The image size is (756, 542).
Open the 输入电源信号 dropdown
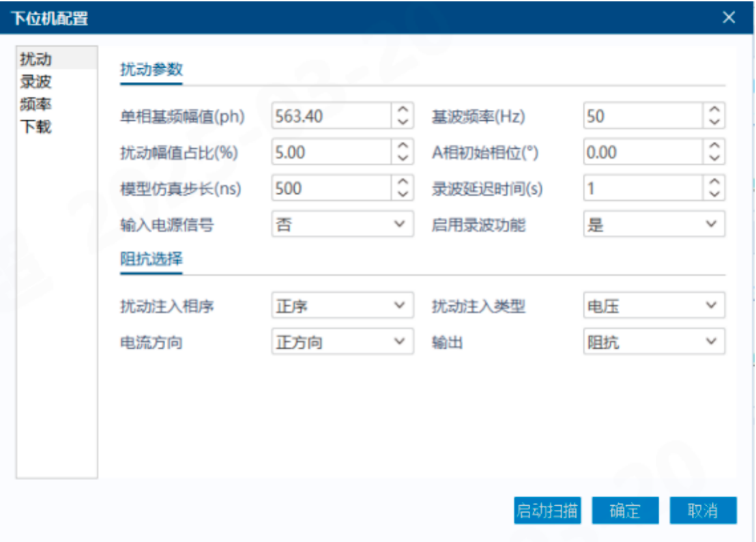pos(343,224)
